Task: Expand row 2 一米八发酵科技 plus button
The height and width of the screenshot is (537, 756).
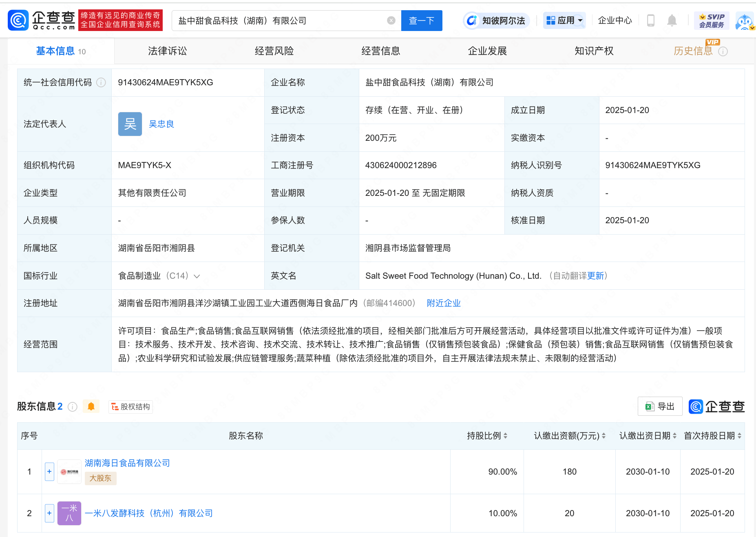Action: (x=49, y=513)
